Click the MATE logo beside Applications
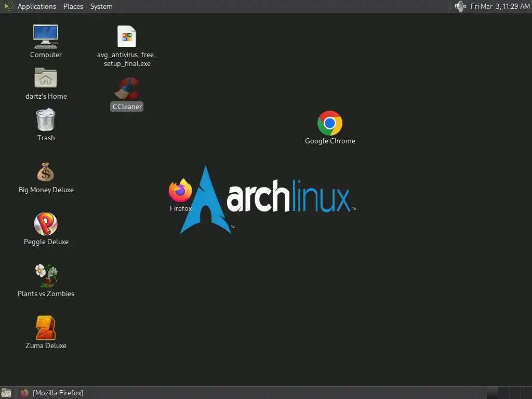 click(x=8, y=6)
